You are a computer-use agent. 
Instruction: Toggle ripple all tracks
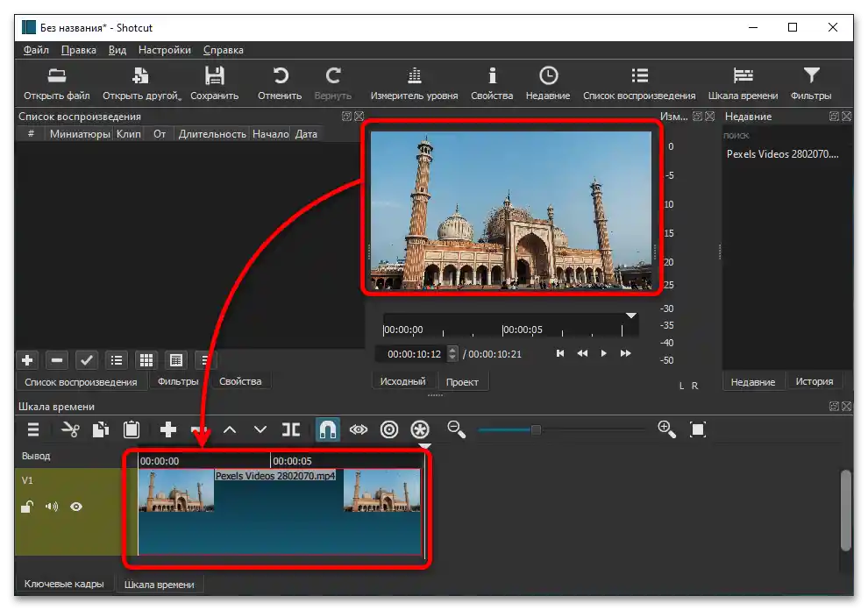420,429
